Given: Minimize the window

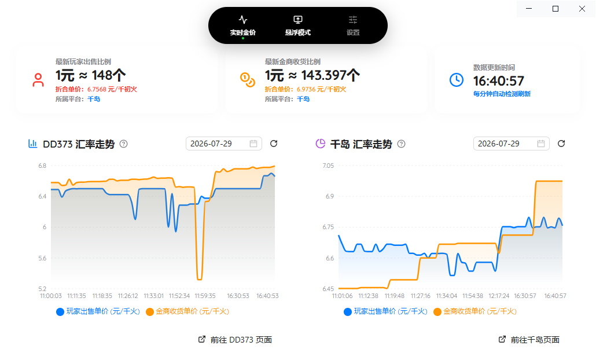Looking at the screenshot, I should point(529,8).
